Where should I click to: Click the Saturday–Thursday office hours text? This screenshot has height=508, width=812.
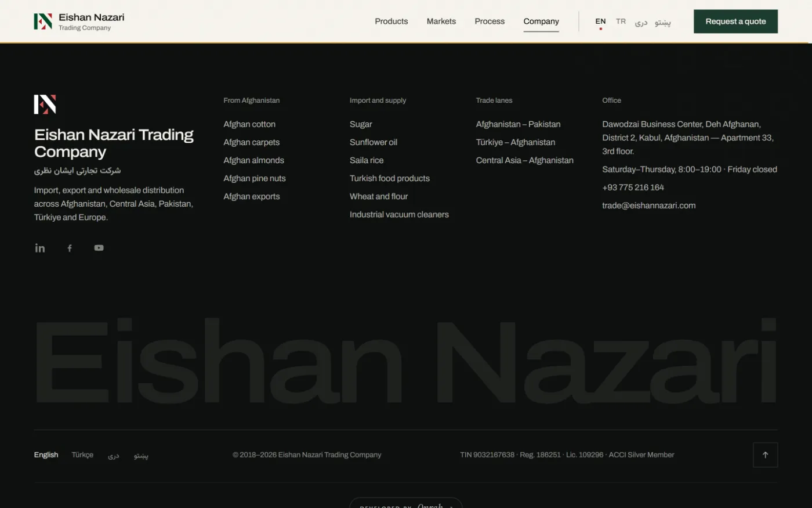point(690,170)
